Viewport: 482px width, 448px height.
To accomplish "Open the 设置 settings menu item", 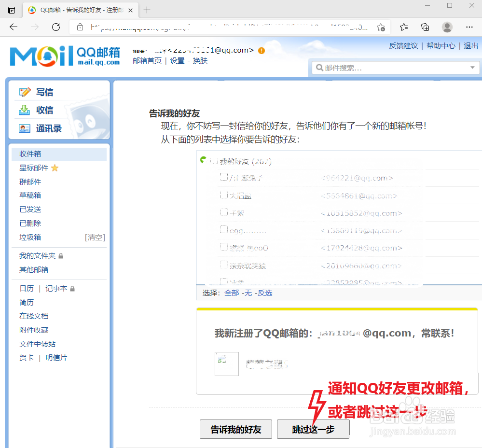I will pyautogui.click(x=177, y=61).
